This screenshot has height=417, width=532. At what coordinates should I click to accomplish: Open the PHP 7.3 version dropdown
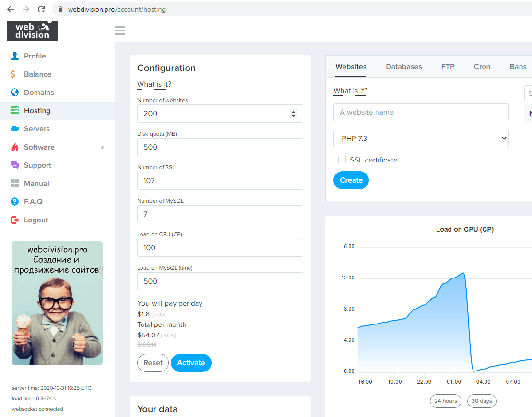coord(421,138)
